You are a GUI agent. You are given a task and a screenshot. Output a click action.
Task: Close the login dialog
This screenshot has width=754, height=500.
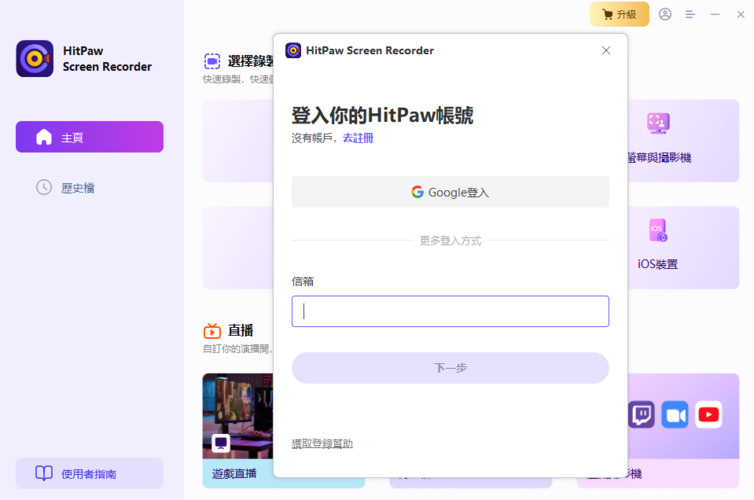click(x=606, y=50)
